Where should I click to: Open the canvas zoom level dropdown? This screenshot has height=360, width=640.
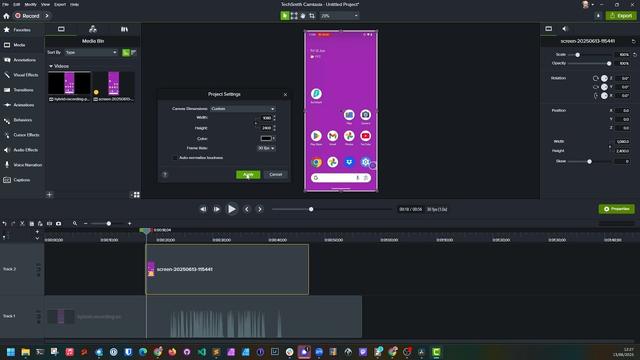(339, 16)
